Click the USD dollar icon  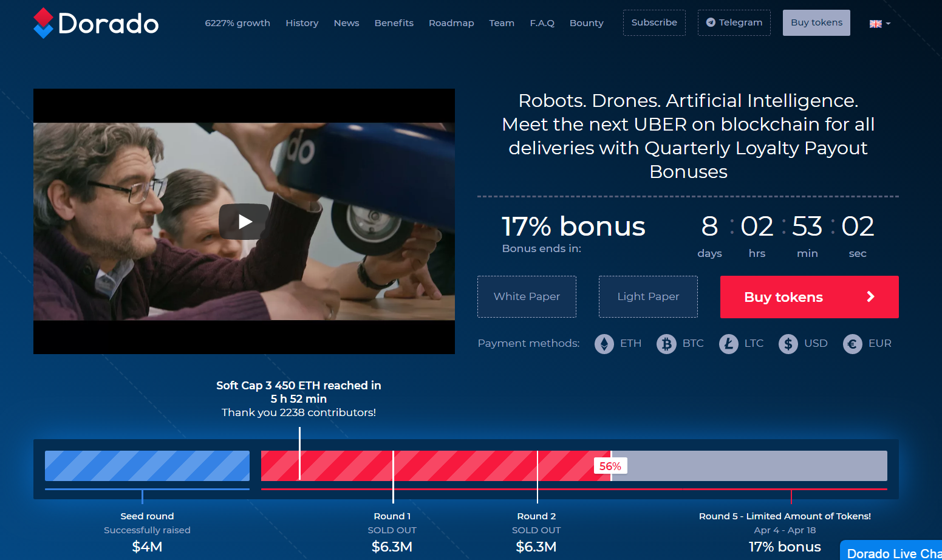(x=788, y=344)
